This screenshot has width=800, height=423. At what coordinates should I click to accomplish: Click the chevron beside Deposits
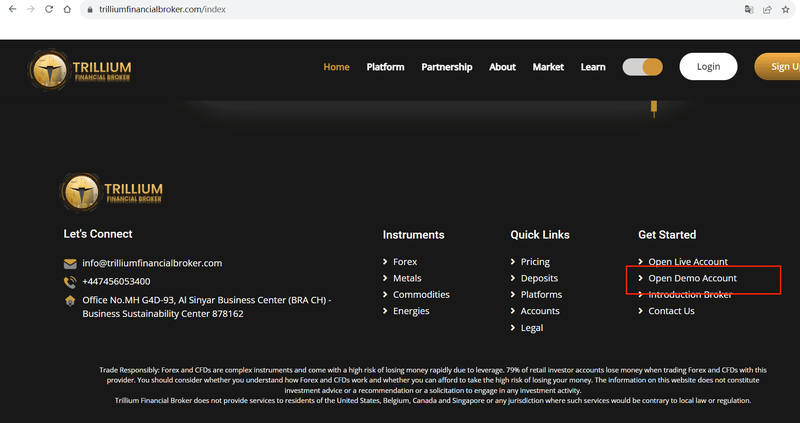513,278
